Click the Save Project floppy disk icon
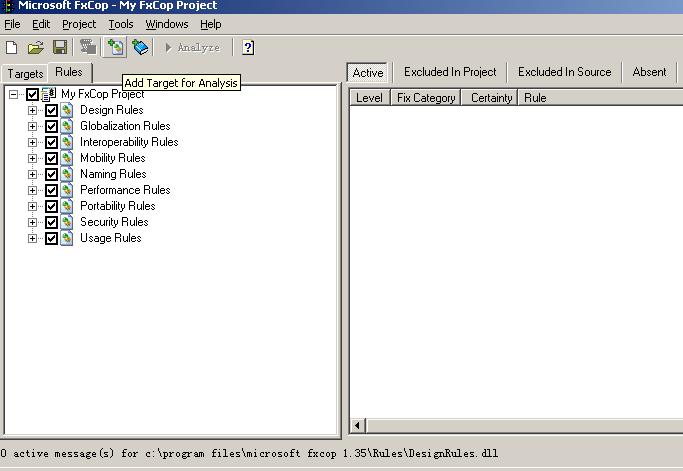 tap(60, 47)
